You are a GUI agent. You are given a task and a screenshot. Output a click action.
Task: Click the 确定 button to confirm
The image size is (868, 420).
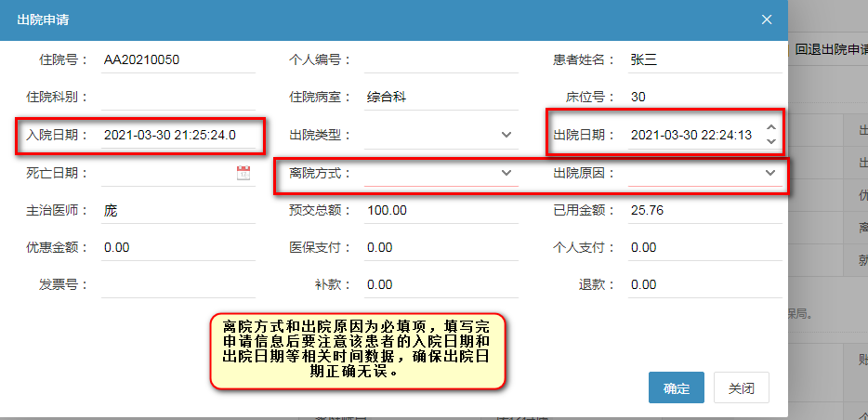(676, 388)
